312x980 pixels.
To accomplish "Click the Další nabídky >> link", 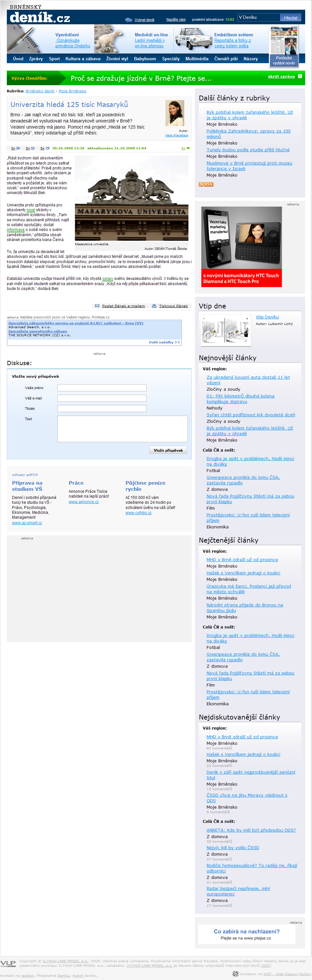I will [164, 342].
